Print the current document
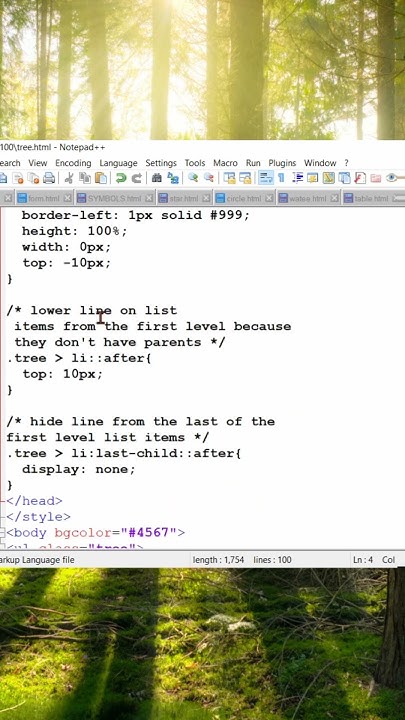The image size is (405, 720). (49, 178)
